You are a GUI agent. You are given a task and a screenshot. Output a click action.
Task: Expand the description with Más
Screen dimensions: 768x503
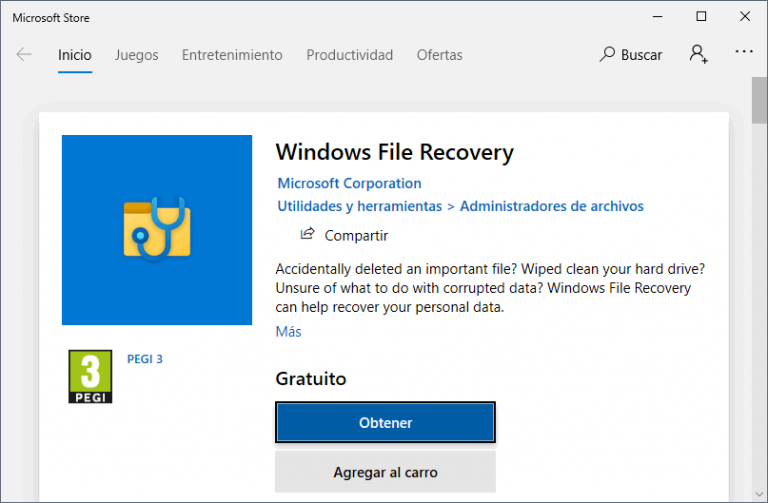pos(288,331)
